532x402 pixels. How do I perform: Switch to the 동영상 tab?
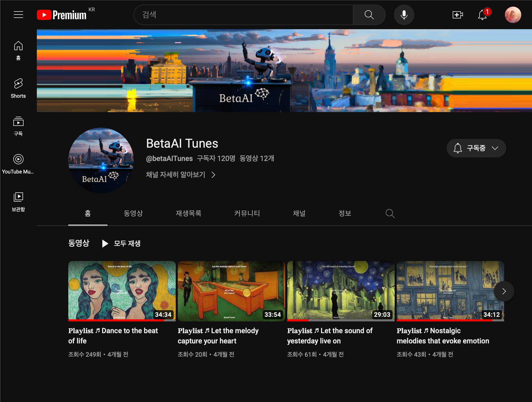[133, 213]
